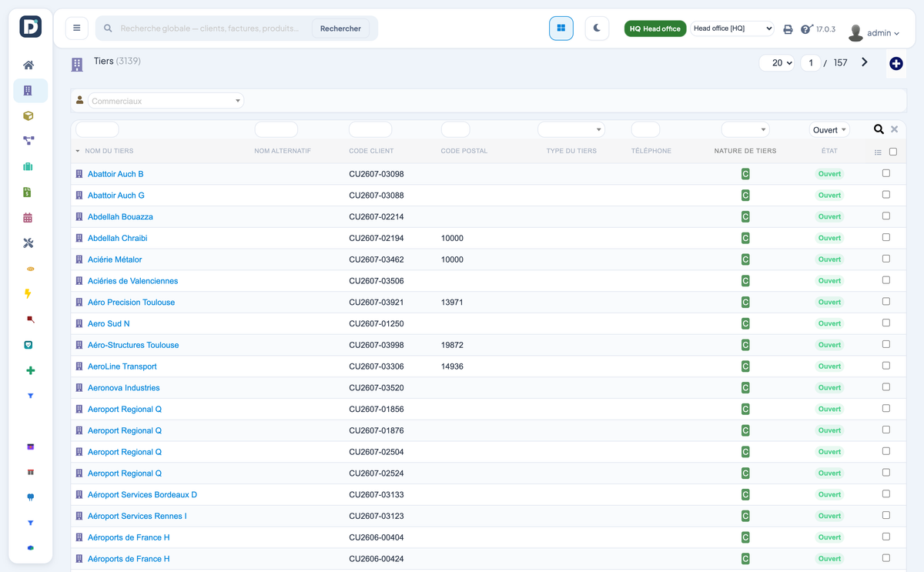
Task: Tick the Aéroport Services Bordeaux D checkbox
Action: pos(886,494)
